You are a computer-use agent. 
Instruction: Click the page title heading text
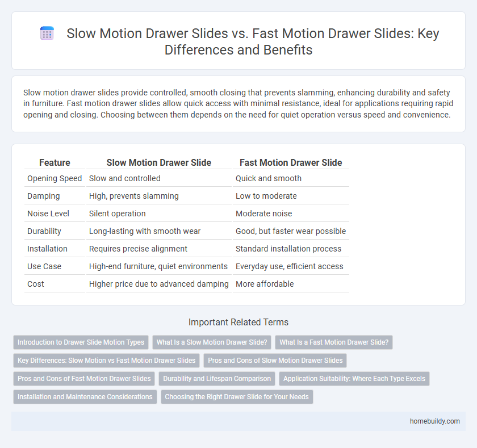coord(253,41)
